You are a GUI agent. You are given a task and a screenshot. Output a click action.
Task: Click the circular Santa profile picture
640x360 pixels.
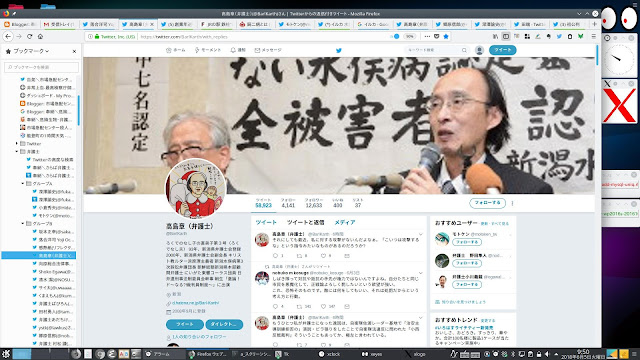(x=196, y=189)
